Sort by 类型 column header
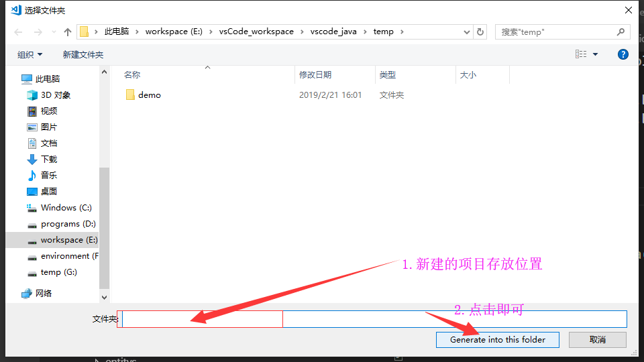This screenshot has height=362, width=644. click(387, 74)
